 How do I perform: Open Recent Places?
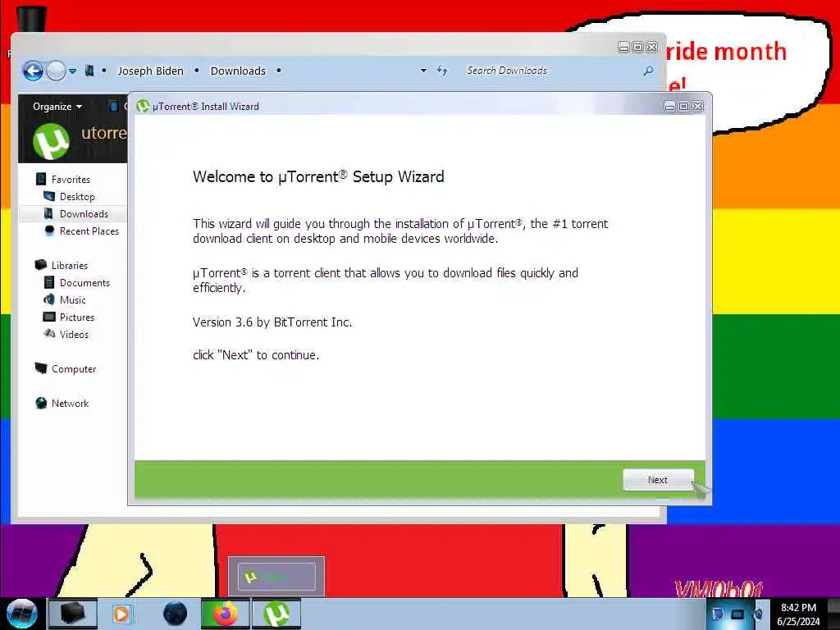[89, 231]
